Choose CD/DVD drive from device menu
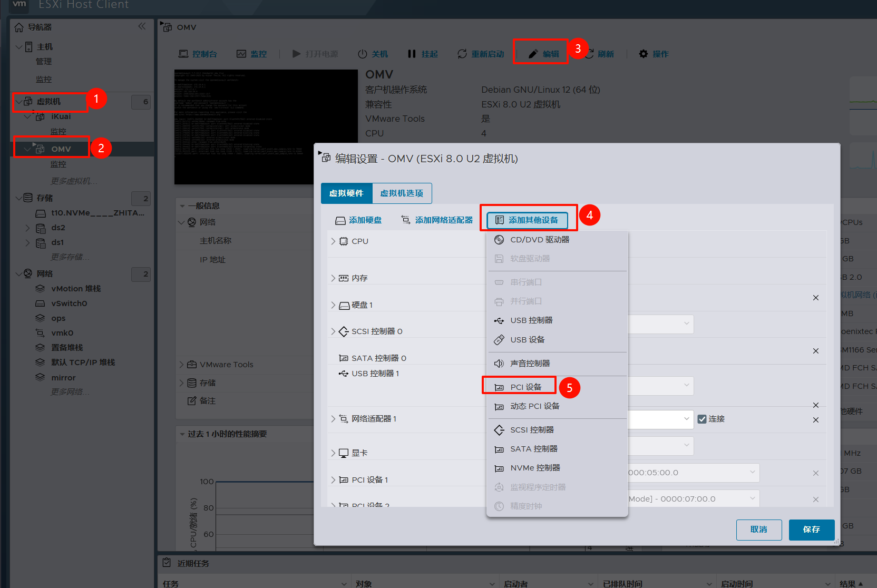The image size is (877, 588). pos(557,240)
